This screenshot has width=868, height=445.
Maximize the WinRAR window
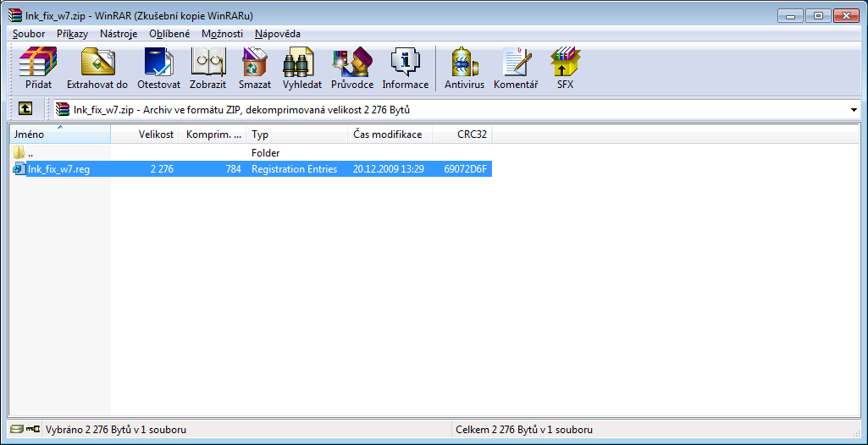[818, 15]
